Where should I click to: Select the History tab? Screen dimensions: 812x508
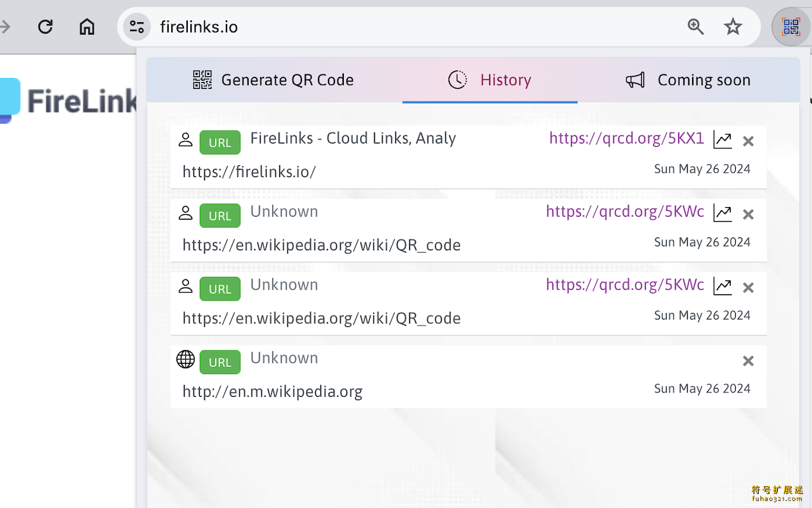click(x=490, y=80)
